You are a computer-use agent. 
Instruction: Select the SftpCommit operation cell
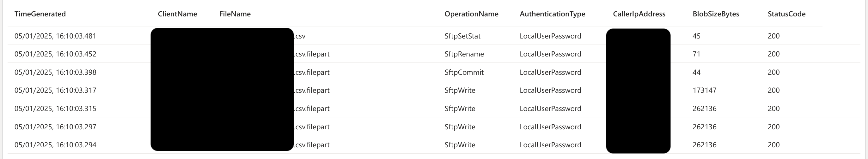tap(464, 72)
